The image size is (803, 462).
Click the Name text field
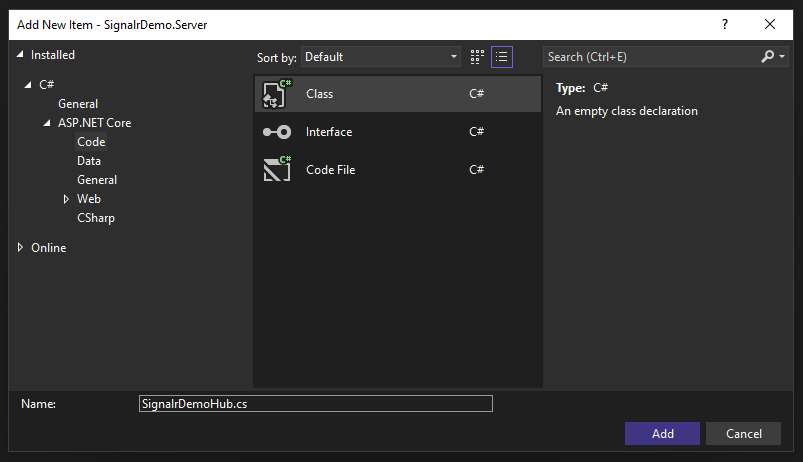[x=316, y=404]
